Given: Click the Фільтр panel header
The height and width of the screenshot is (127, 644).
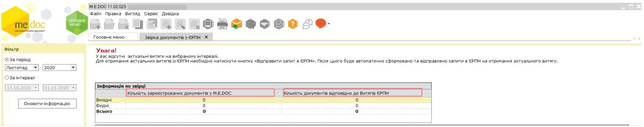Looking at the screenshot, I should click(44, 49).
